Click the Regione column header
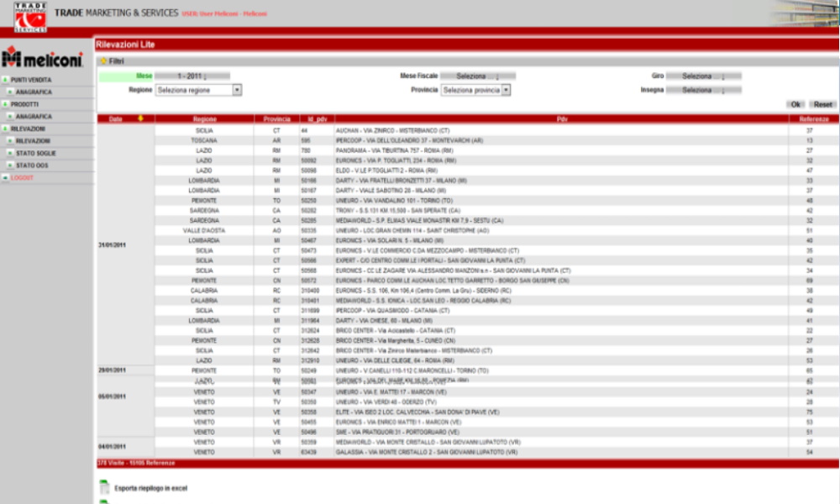This screenshot has width=840, height=504. (205, 119)
